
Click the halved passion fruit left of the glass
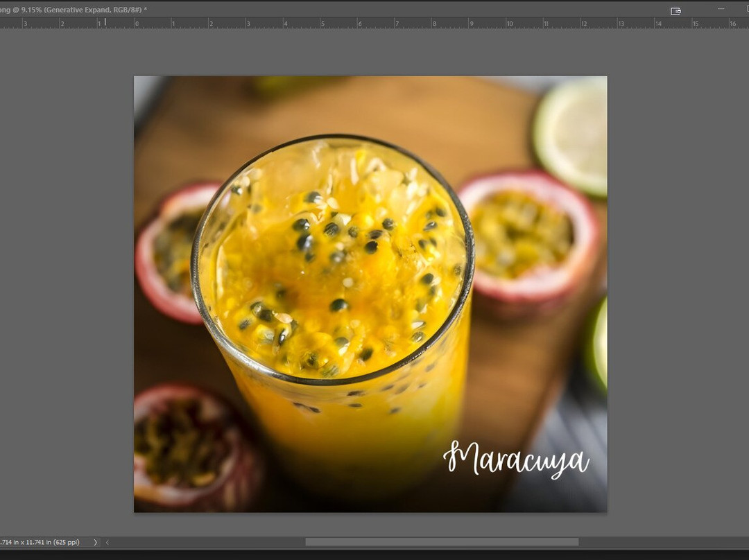click(x=170, y=253)
